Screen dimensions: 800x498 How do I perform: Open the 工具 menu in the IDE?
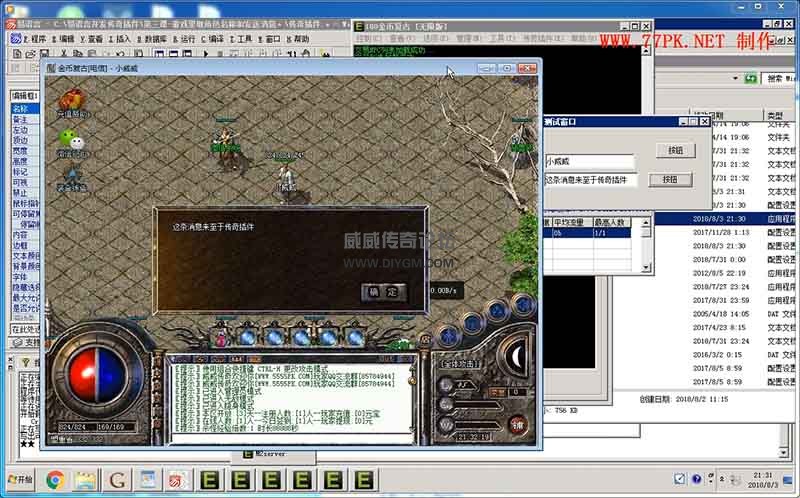click(x=241, y=39)
